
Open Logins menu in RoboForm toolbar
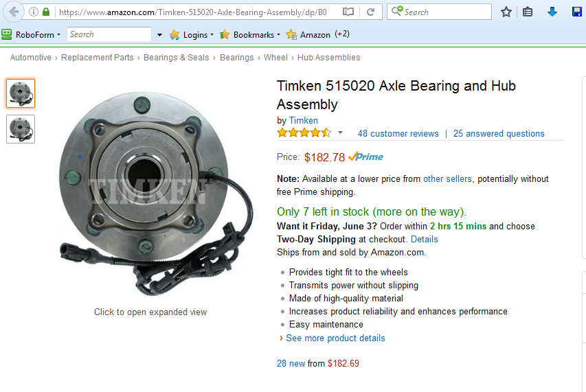(192, 35)
